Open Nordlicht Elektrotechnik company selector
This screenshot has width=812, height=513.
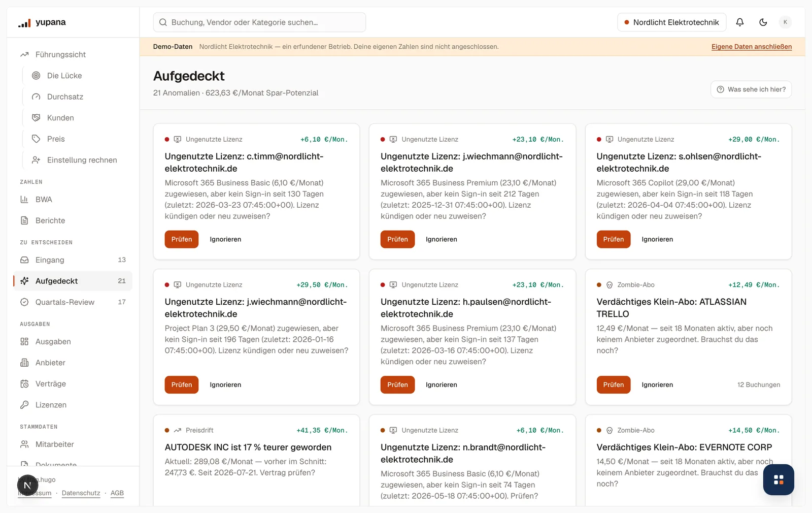pos(671,22)
